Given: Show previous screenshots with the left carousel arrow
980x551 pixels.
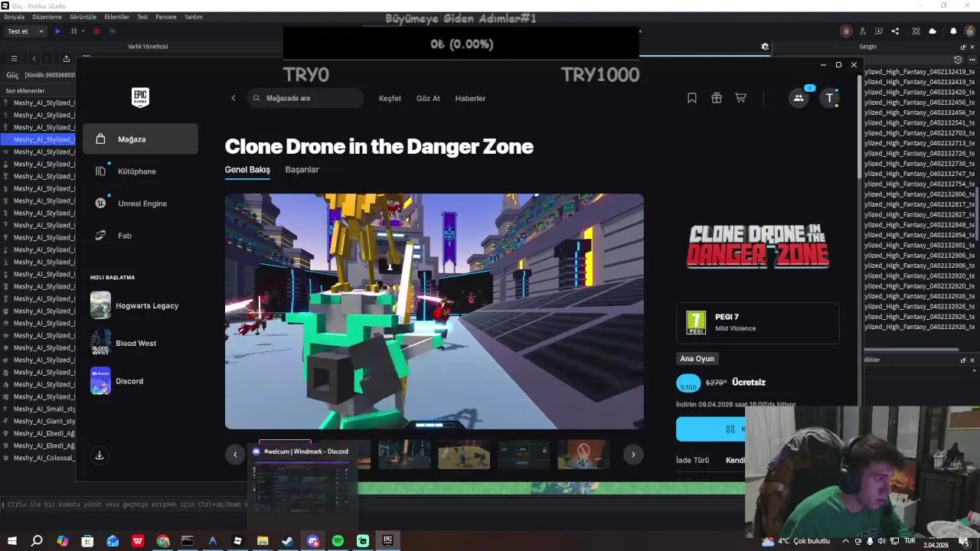Looking at the screenshot, I should click(x=235, y=455).
